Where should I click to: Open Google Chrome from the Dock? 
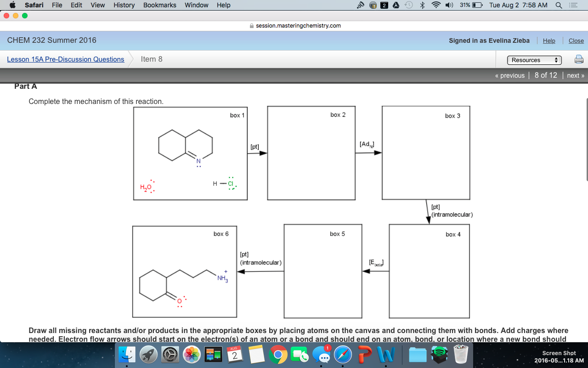[x=278, y=355]
